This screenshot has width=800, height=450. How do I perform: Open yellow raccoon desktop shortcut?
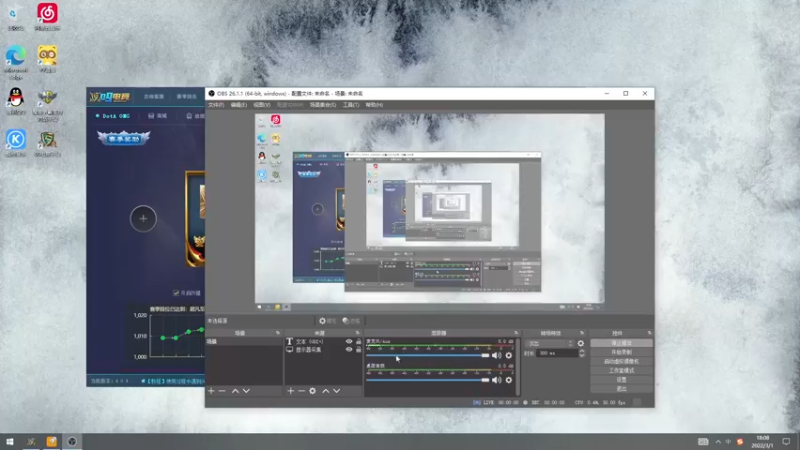[47, 59]
